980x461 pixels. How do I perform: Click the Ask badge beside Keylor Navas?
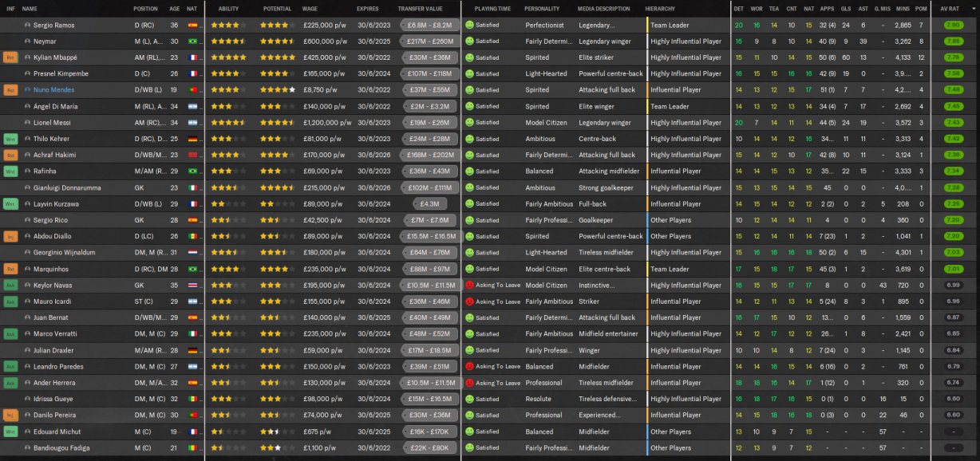pyautogui.click(x=10, y=286)
